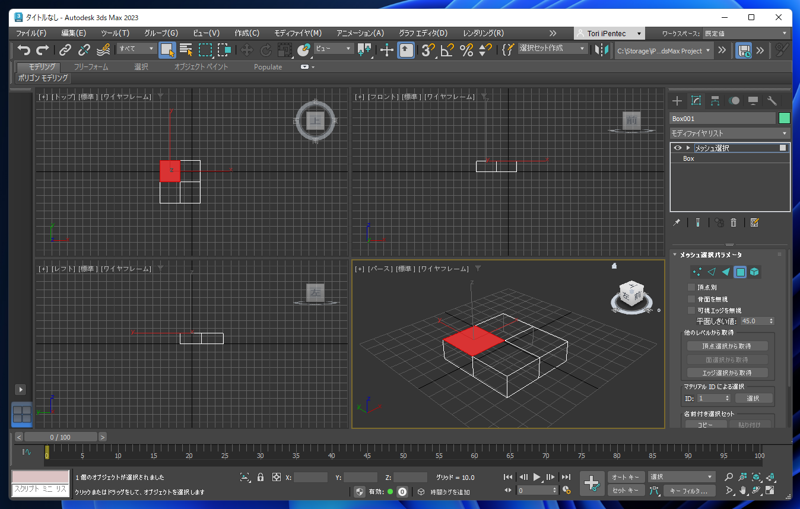
Task: Open the 選択セット作成 dropdown
Action: point(552,48)
